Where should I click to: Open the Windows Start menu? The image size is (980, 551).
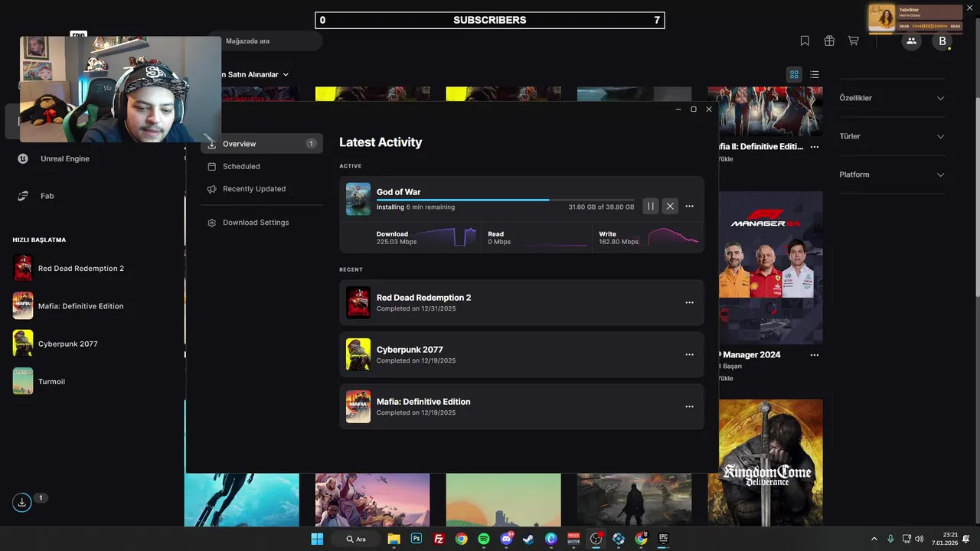click(x=317, y=539)
